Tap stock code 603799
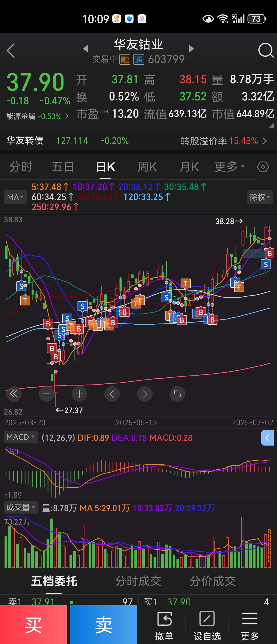277x644 pixels. [166, 59]
